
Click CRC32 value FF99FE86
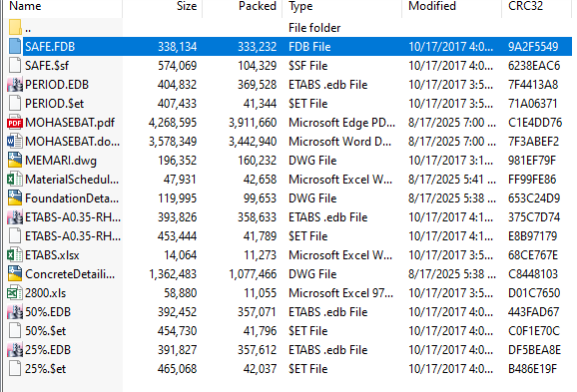[532, 180]
